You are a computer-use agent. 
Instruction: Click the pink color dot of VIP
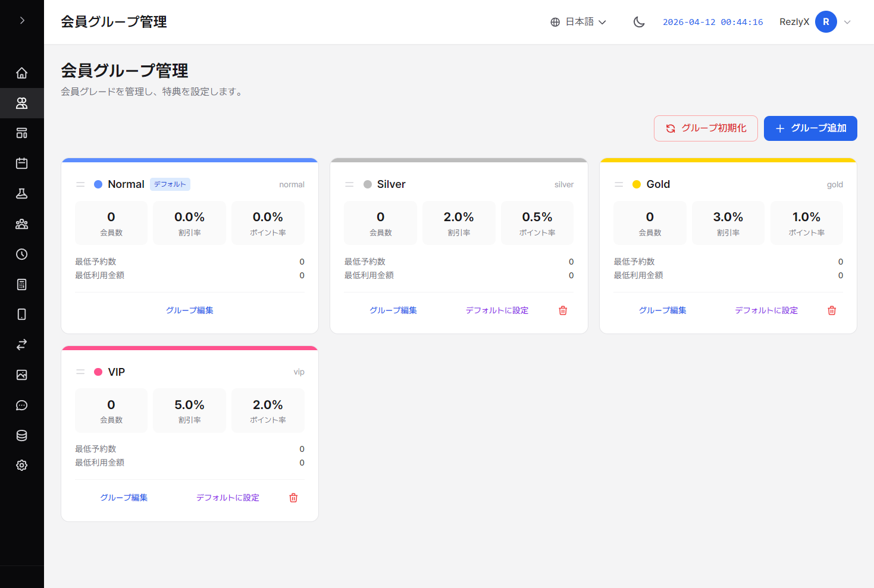(98, 372)
